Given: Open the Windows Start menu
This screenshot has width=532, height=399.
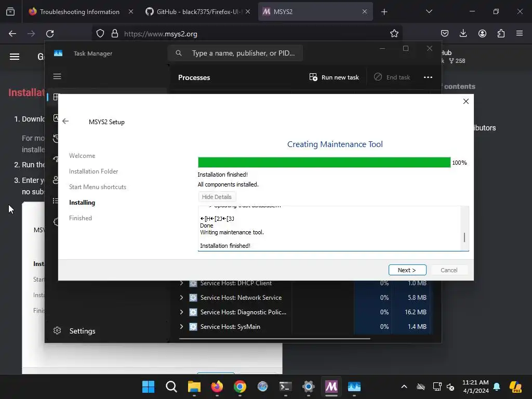Looking at the screenshot, I should pos(148,387).
